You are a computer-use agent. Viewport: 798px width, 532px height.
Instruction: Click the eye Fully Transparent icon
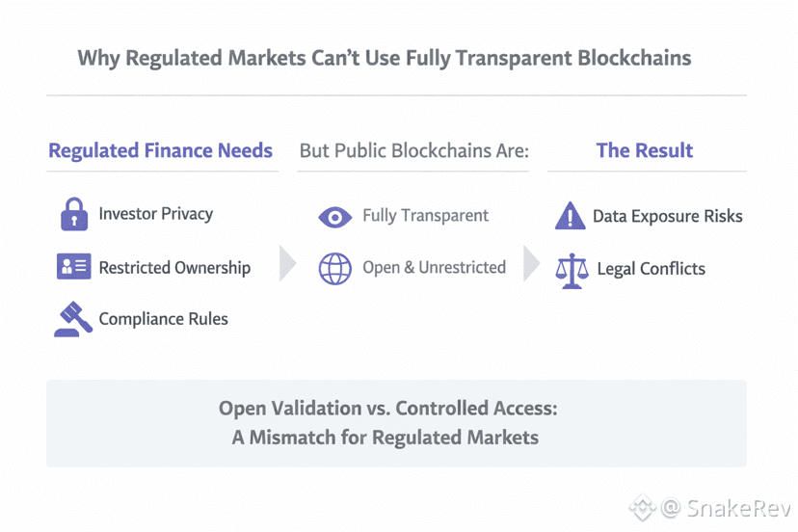[x=335, y=217]
